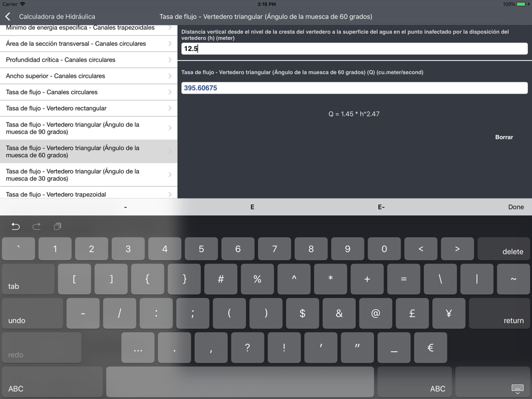Open chevron for Vertedero rectangular row
The width and height of the screenshot is (532, 399).
pos(170,108)
